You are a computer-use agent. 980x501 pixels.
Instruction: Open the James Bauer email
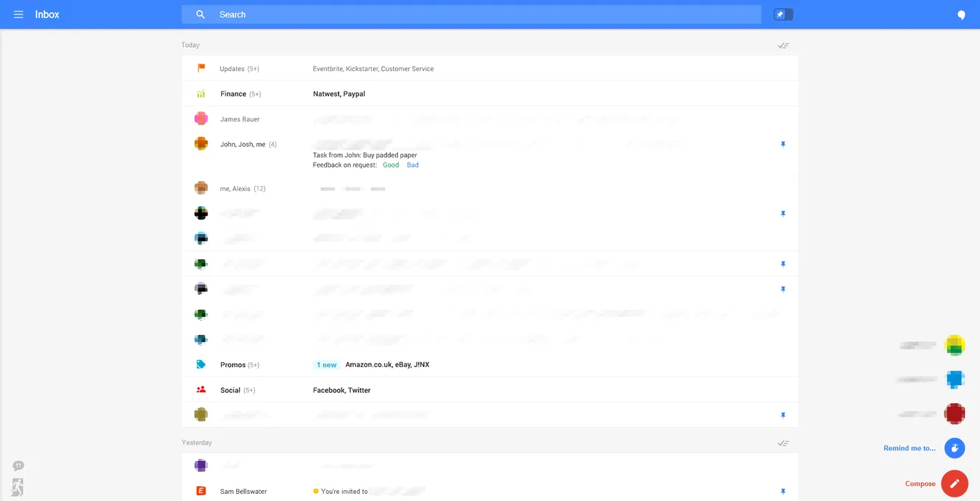240,120
